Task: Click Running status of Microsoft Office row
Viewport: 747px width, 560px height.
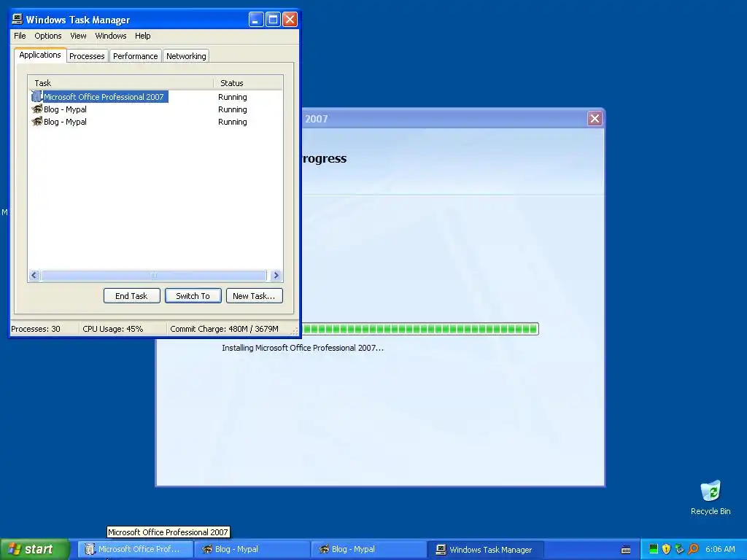Action: click(233, 97)
